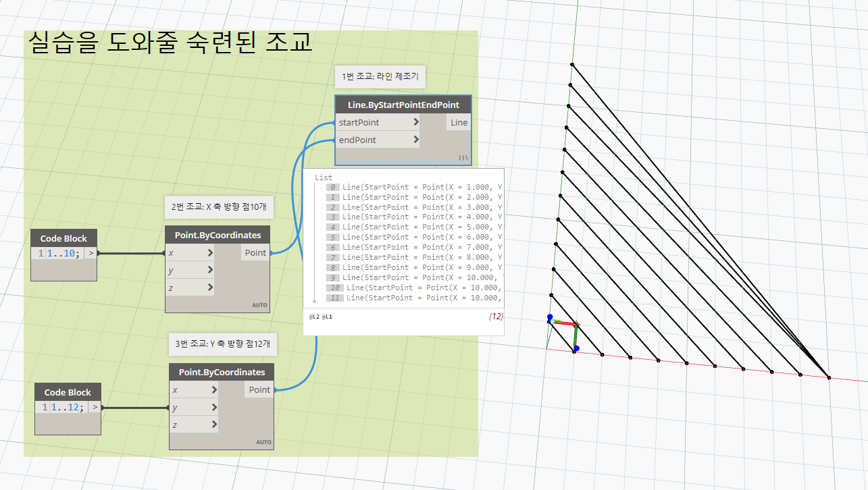Open the x chevron on the Point.ByCoordinates node fed by 1..12
868x490 pixels.
point(214,390)
